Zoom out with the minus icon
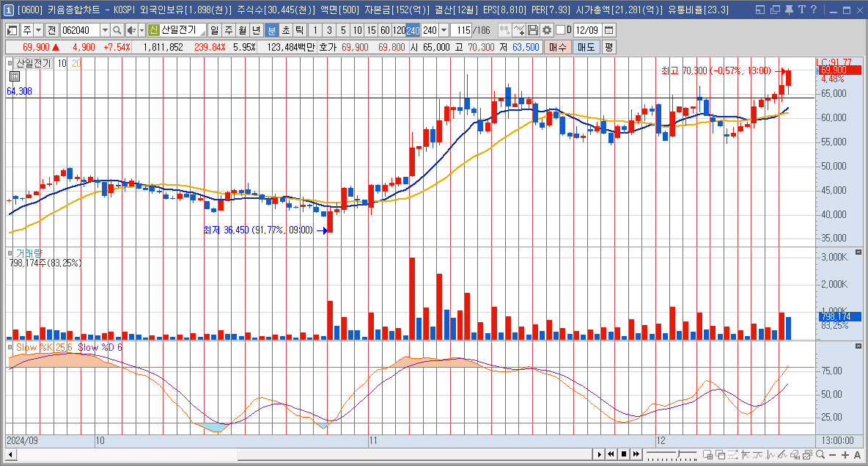The image size is (868, 466). pos(832,455)
